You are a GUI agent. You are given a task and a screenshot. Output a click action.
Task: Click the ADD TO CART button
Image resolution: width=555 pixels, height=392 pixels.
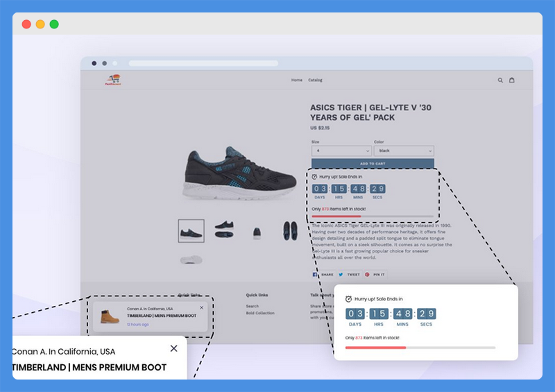373,164
